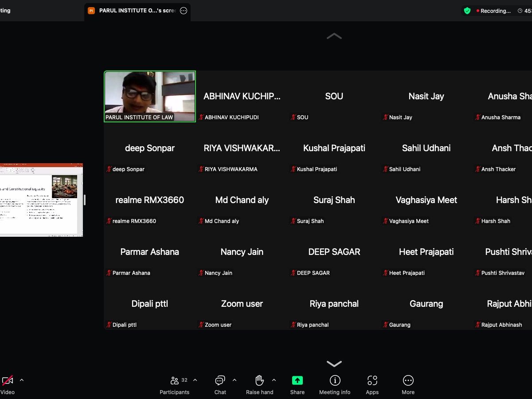
Task: Click the More options icon
Action: coord(408,380)
